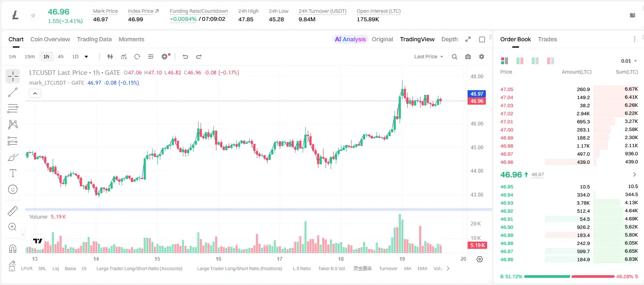Viewport: 644px width, 285px height.
Task: Change order book precision 0.01 dropdown
Action: [629, 61]
